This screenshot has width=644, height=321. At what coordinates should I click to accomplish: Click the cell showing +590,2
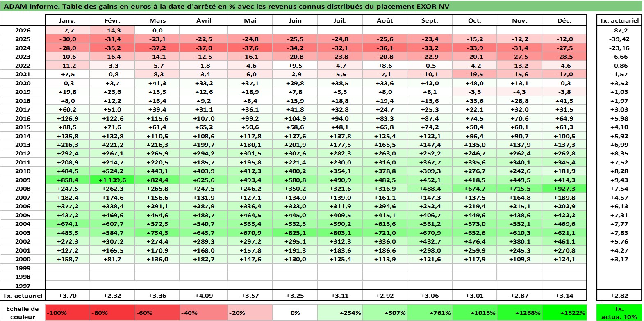[340, 224]
